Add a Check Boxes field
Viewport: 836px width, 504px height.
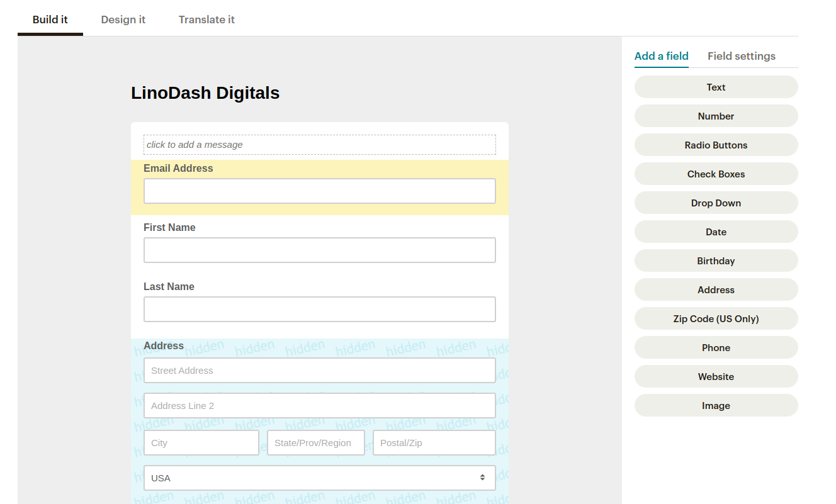pos(716,174)
